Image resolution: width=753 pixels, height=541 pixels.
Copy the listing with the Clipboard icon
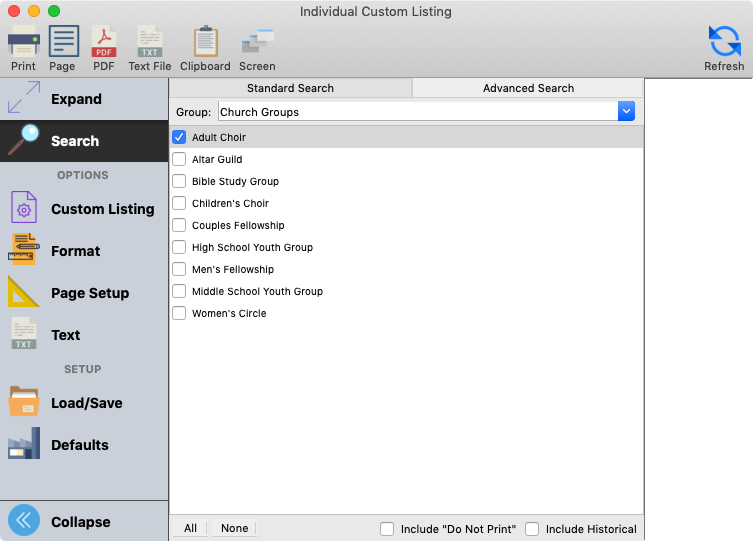(x=205, y=45)
